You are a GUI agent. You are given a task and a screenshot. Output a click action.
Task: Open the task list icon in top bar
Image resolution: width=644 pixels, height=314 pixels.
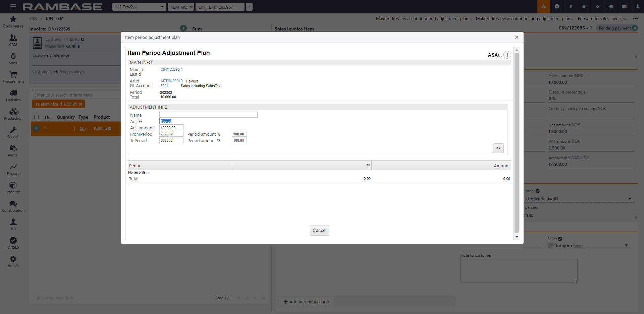point(611,7)
